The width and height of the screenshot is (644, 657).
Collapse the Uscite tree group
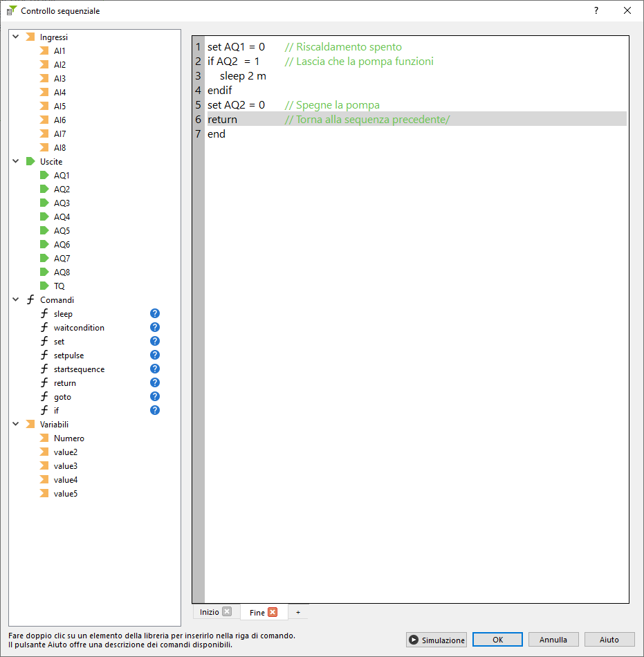pyautogui.click(x=16, y=161)
